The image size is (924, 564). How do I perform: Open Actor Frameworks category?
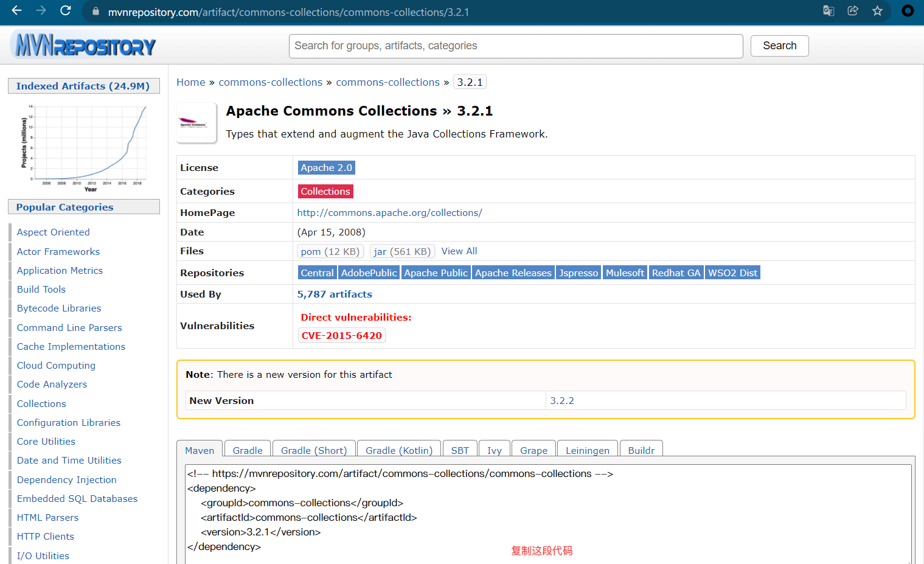[x=58, y=252]
